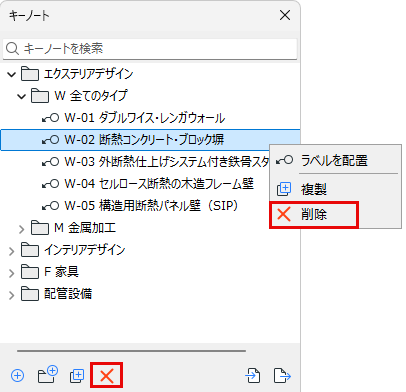
Task: Select the 配管設備 folder row
Action: pyautogui.click(x=150, y=294)
